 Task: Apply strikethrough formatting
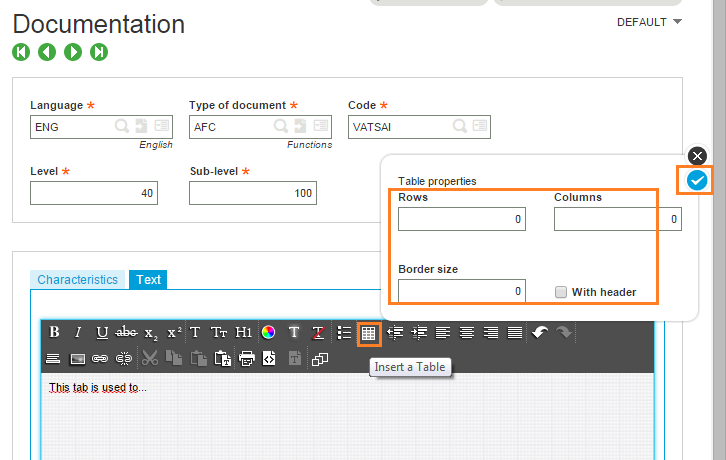[126, 332]
